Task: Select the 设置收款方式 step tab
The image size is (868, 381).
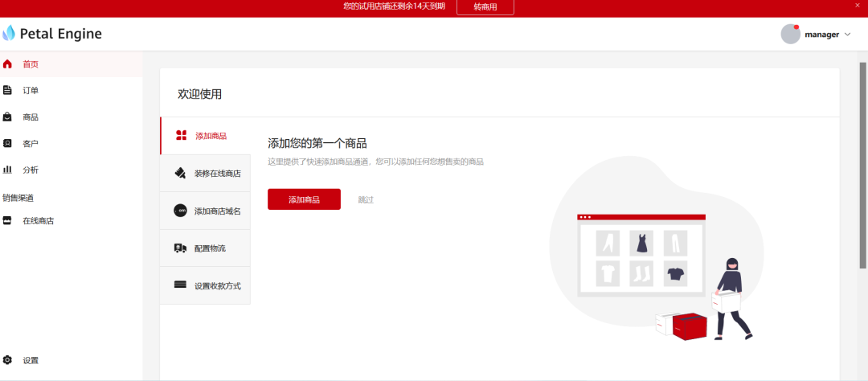Action: [206, 285]
